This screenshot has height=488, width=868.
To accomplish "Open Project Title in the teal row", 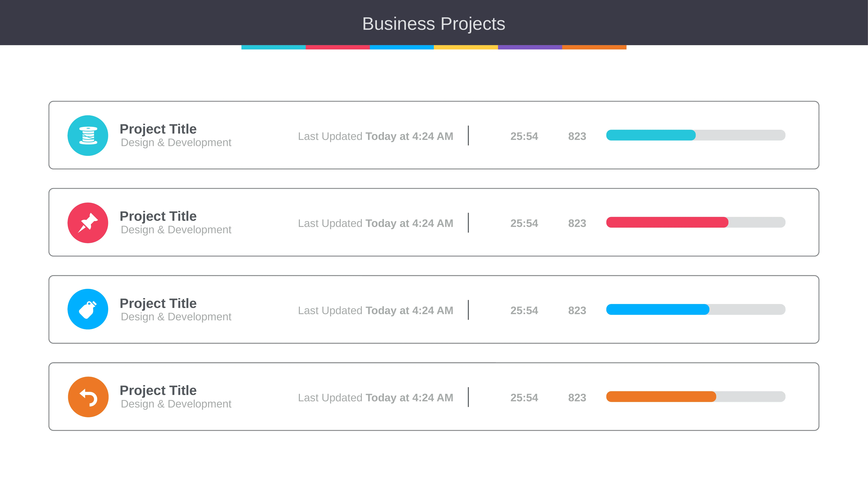I will [x=158, y=129].
